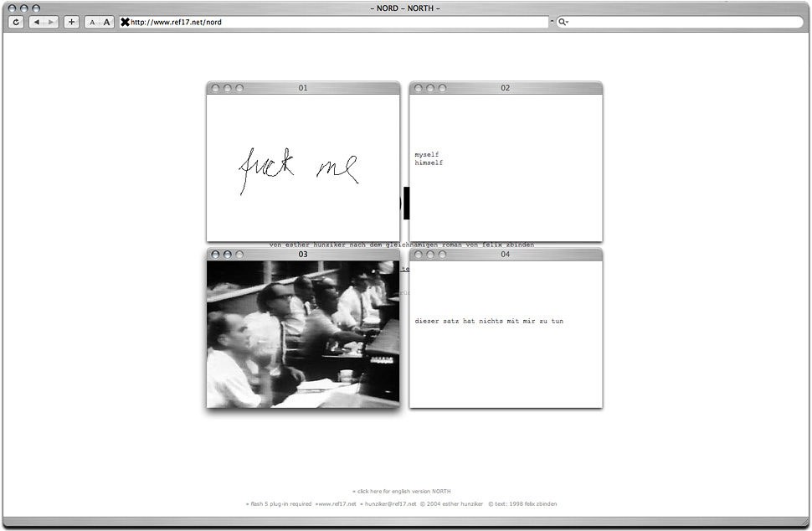812x531 pixels.
Task: Add bookmark with the plus button
Action: [71, 22]
